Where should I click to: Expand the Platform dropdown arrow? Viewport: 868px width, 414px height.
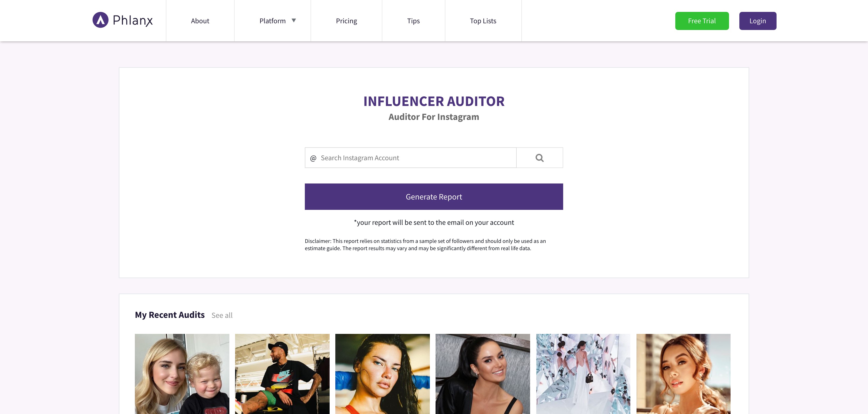[x=294, y=21]
